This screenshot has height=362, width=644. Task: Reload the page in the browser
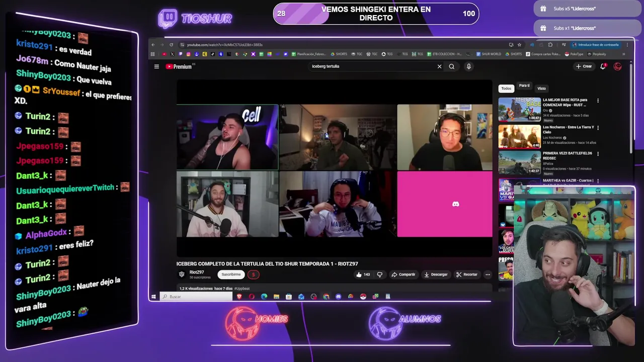(171, 45)
